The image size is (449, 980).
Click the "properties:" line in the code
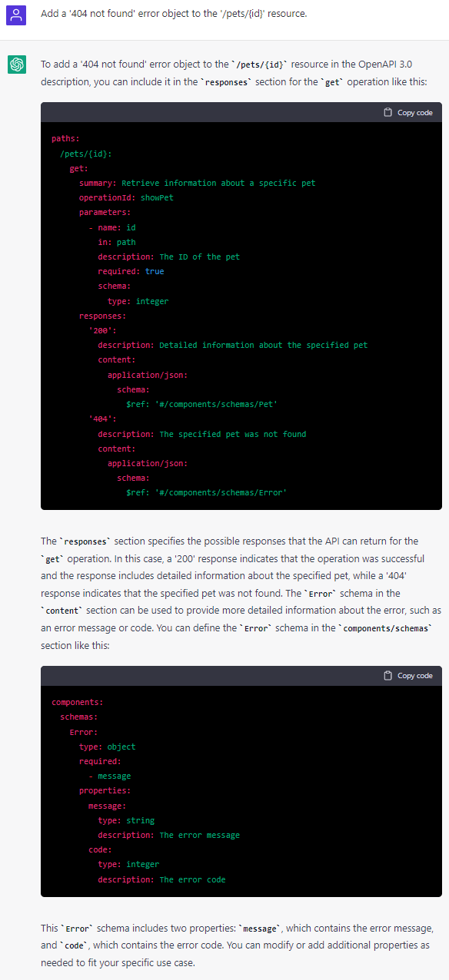[105, 791]
